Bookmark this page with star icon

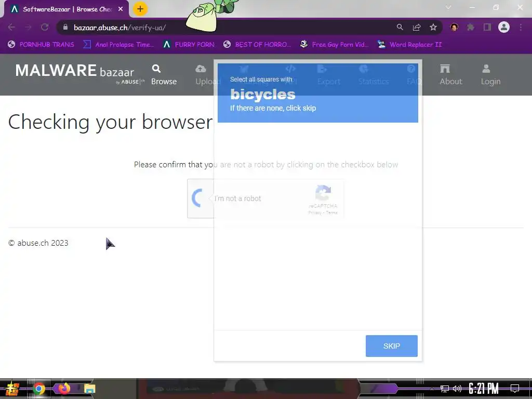(433, 28)
